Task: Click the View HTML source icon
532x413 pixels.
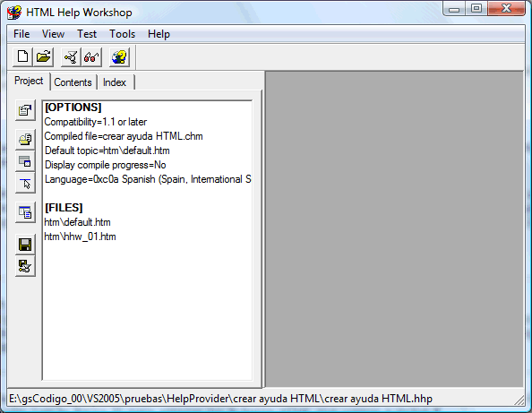Action: pos(25,212)
